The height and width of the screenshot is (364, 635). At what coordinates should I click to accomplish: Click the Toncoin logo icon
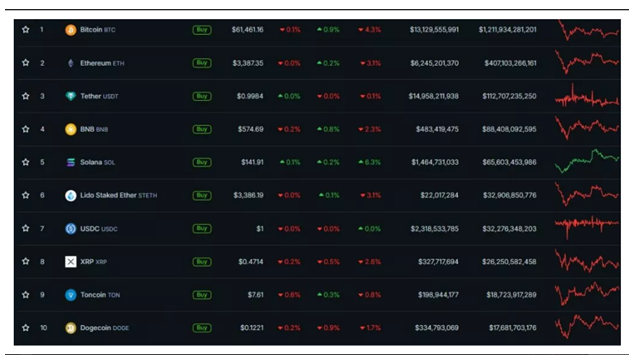70,295
